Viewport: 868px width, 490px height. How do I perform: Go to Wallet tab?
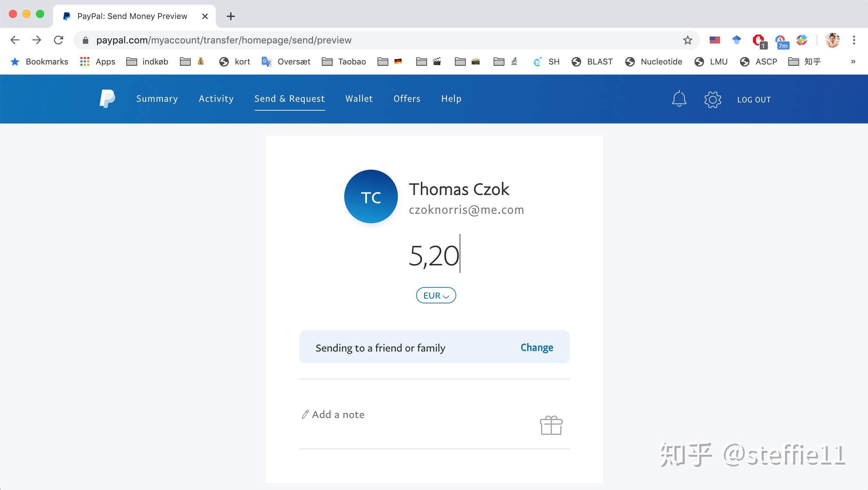(x=359, y=99)
